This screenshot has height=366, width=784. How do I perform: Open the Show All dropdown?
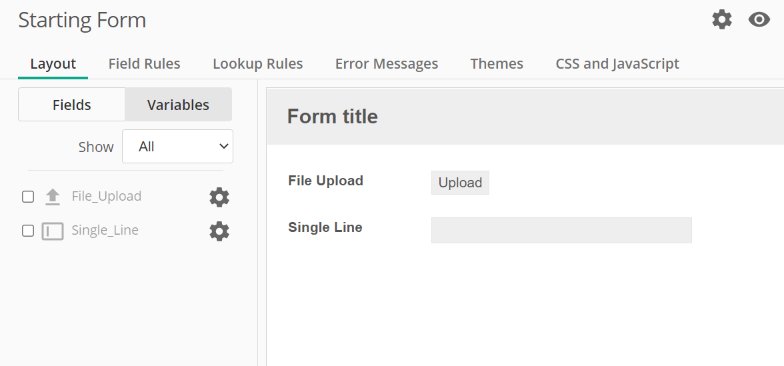[x=178, y=146]
